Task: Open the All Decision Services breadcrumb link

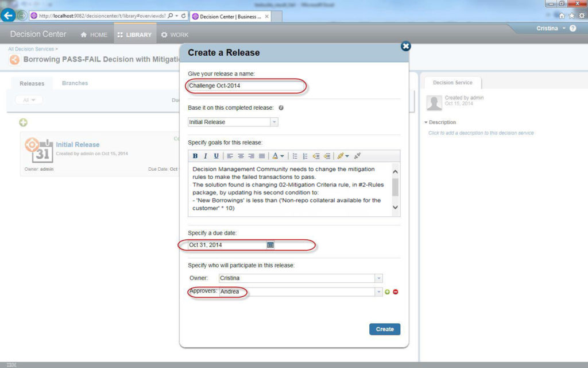Action: pyautogui.click(x=31, y=49)
